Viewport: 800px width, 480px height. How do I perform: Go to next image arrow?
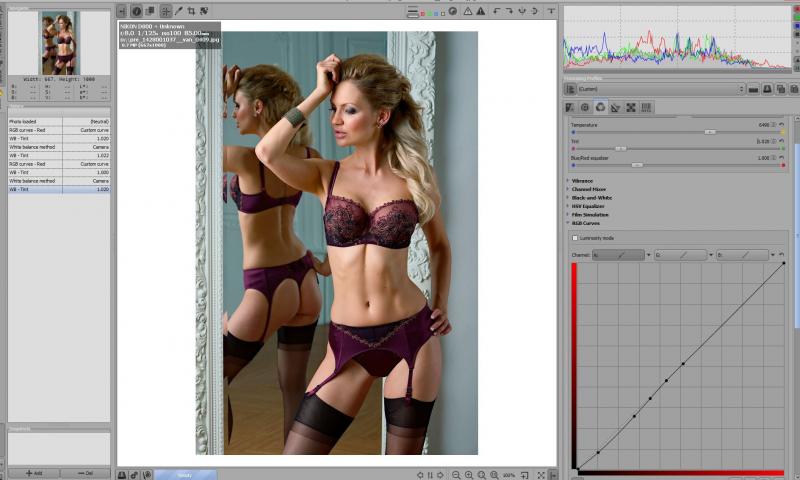pos(440,475)
